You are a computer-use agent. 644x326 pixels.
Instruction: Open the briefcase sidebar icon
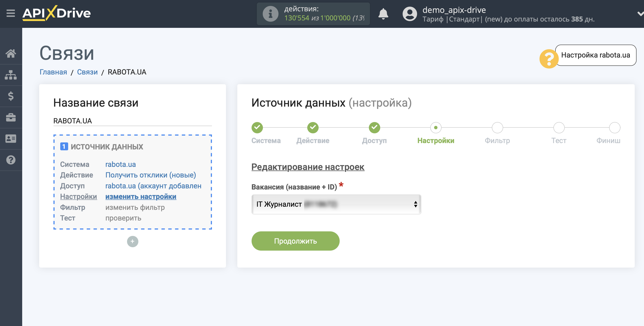tap(11, 117)
